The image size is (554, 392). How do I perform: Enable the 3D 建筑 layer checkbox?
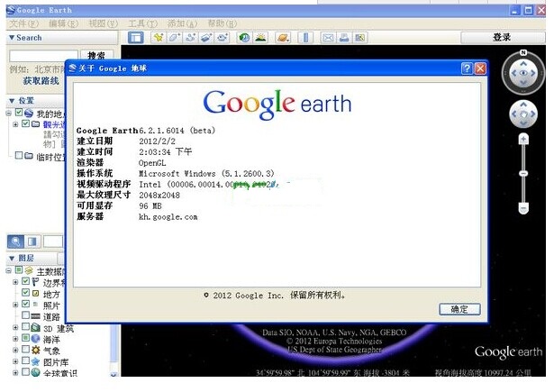click(25, 326)
